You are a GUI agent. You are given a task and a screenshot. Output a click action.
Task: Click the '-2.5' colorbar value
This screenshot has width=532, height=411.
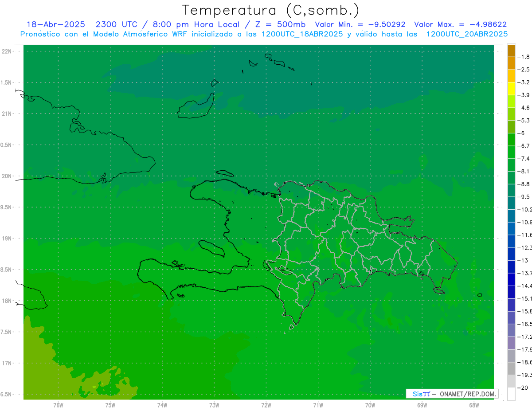pos(524,70)
